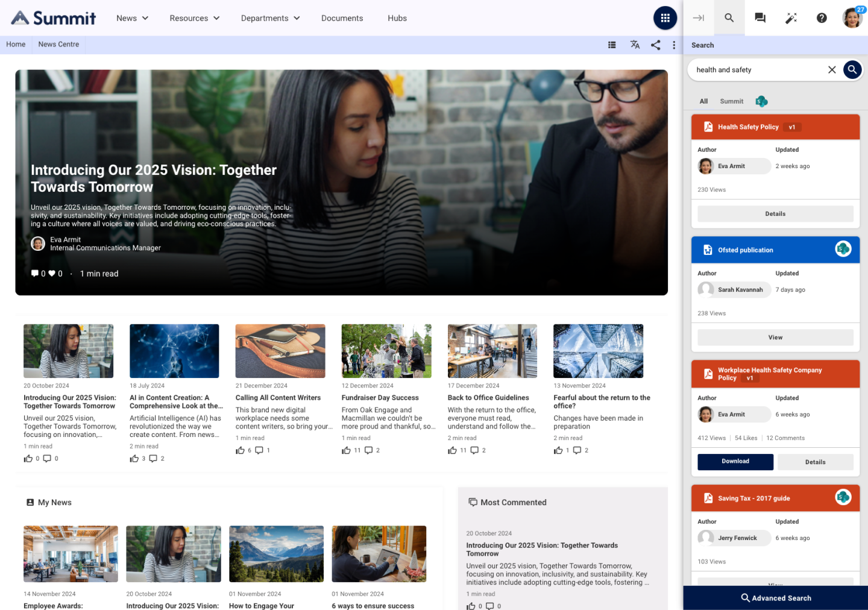Download the Workplace Health Safety Company Policy
This screenshot has width=868, height=610.
[735, 462]
